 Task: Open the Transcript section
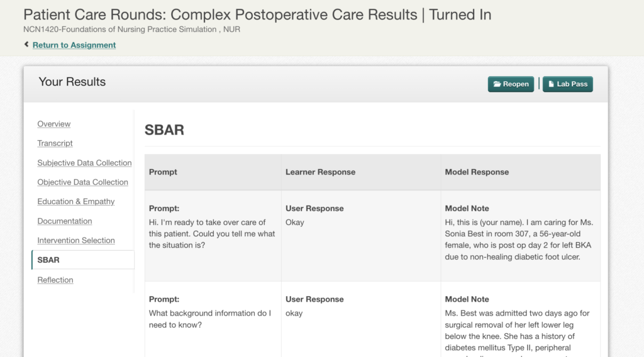tap(55, 143)
